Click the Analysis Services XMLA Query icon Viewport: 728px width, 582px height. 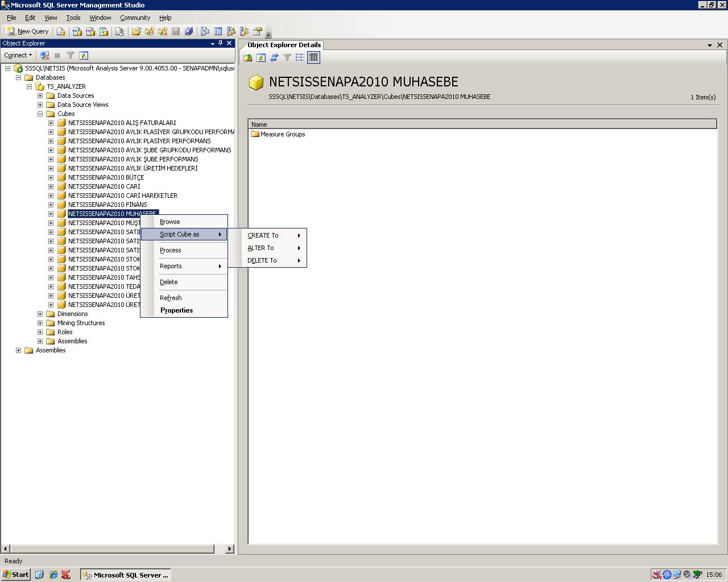tap(104, 31)
